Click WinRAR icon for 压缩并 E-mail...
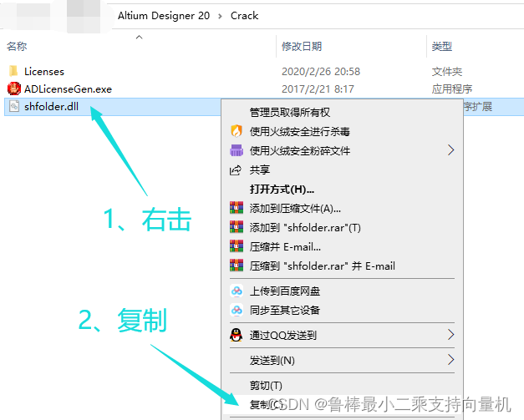 point(237,246)
